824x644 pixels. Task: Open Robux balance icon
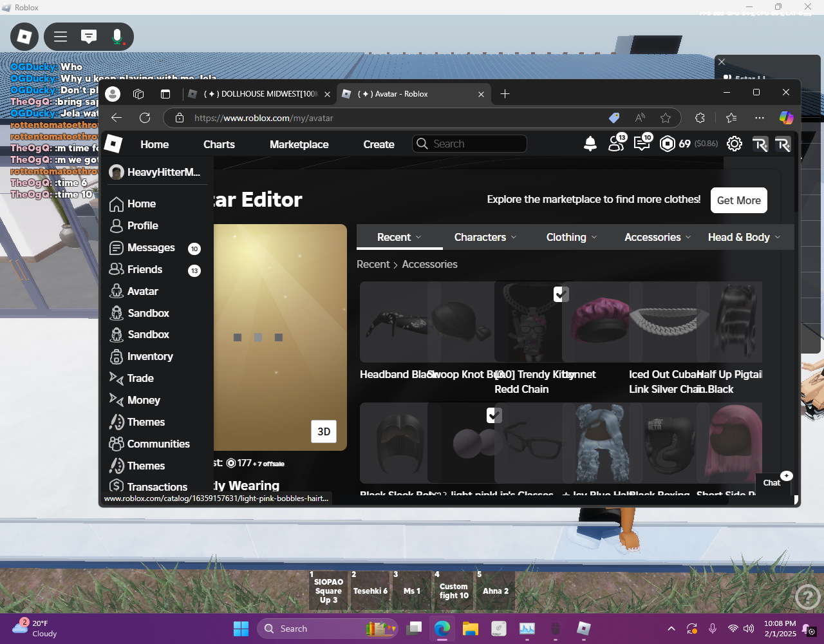point(668,144)
